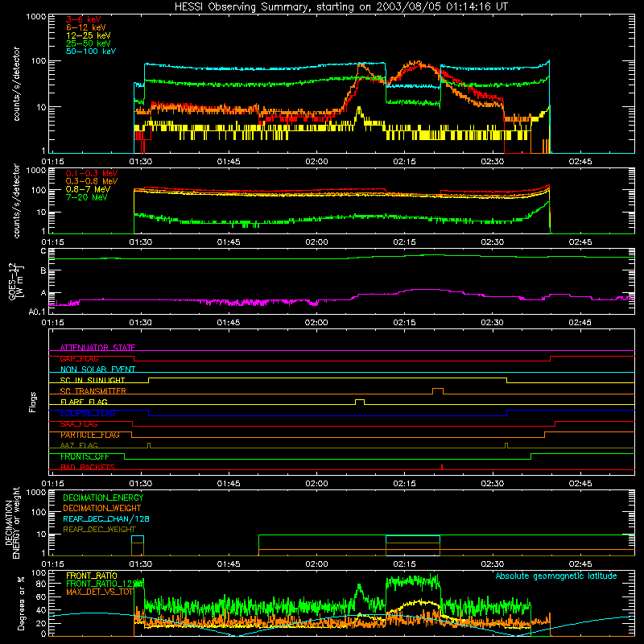This screenshot has height=644, width=644.
Task: Select the cyan 50-100 keV legend label
Action: click(x=91, y=52)
